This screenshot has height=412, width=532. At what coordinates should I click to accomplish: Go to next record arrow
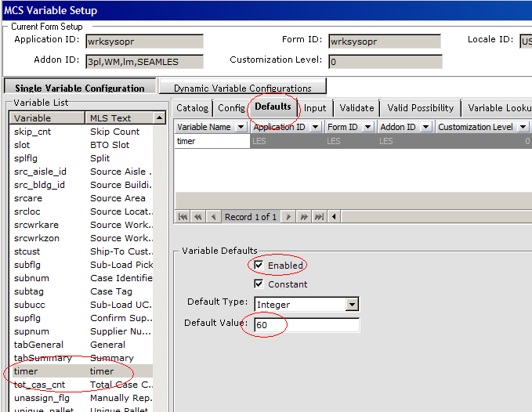pyautogui.click(x=288, y=217)
